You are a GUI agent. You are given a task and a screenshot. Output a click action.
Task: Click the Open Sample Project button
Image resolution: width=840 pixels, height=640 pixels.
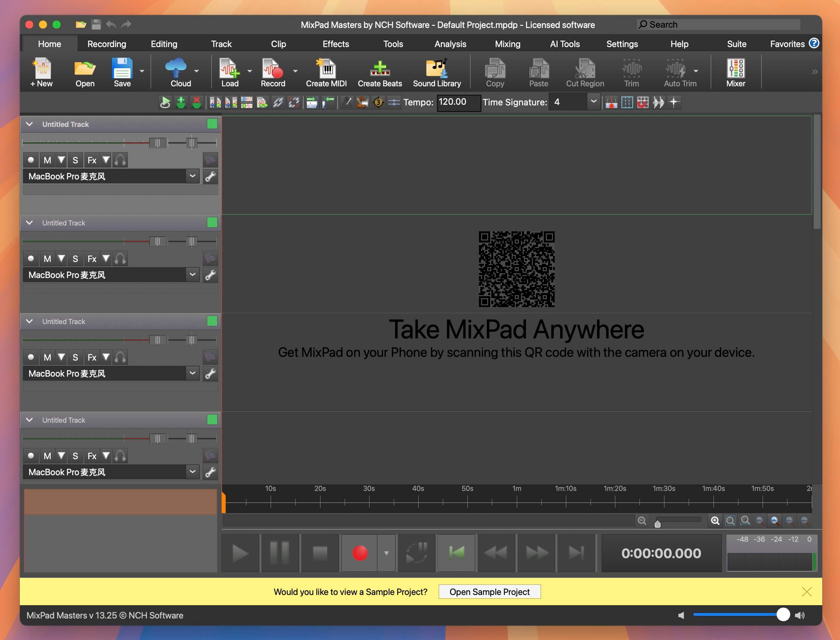(490, 592)
